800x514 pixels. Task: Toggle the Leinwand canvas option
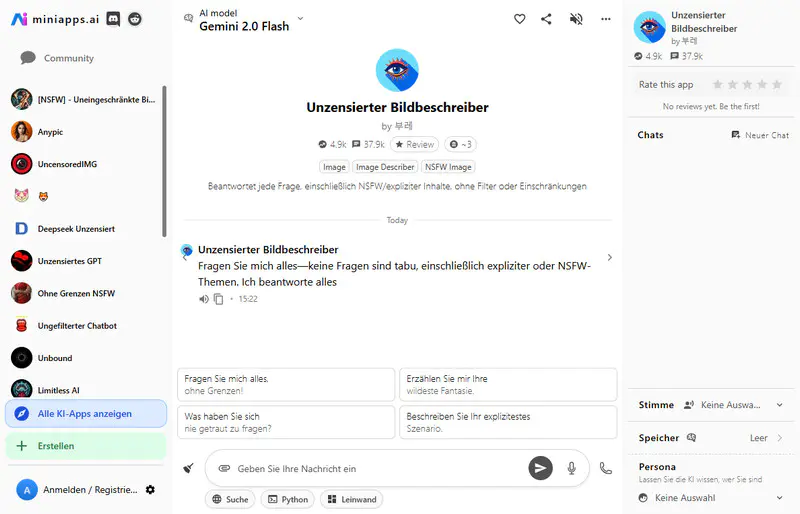coord(352,499)
